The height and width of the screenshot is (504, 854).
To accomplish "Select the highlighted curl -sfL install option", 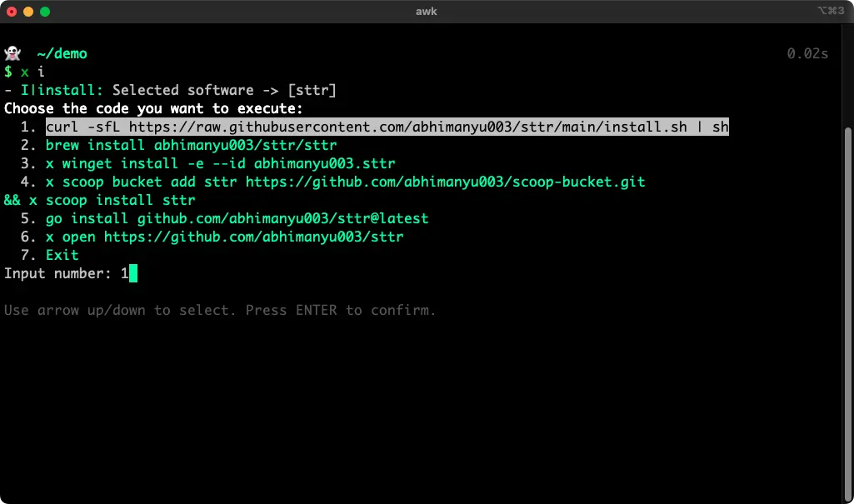I will click(387, 127).
